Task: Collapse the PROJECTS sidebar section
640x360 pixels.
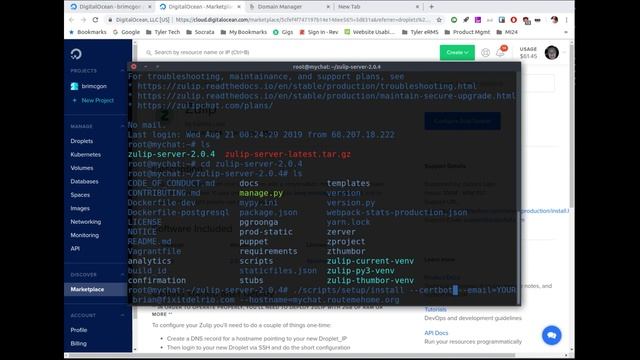Action: pyautogui.click(x=122, y=71)
